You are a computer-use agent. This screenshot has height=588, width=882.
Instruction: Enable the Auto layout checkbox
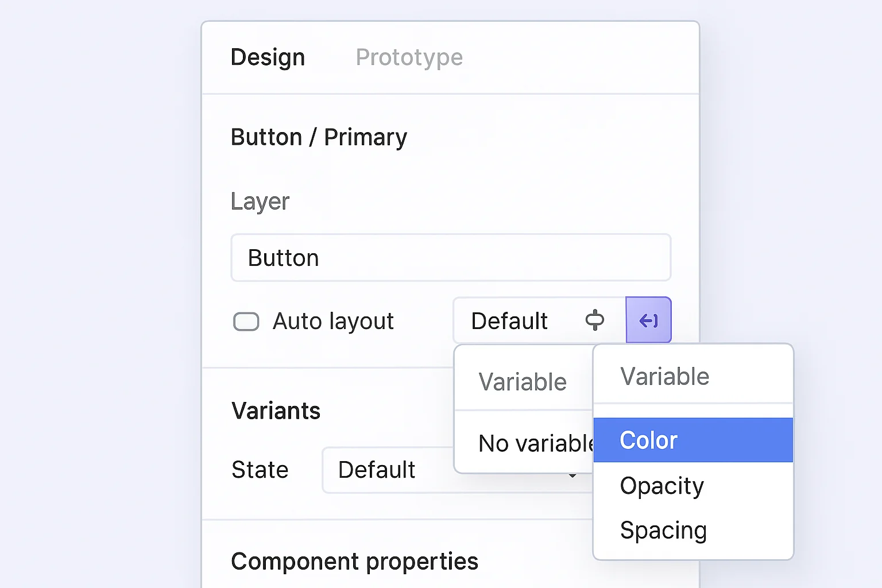tap(246, 322)
